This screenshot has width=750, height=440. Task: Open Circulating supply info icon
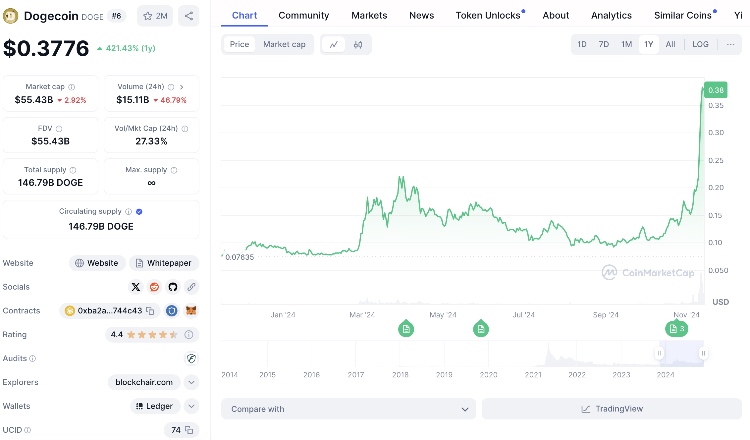coord(128,211)
